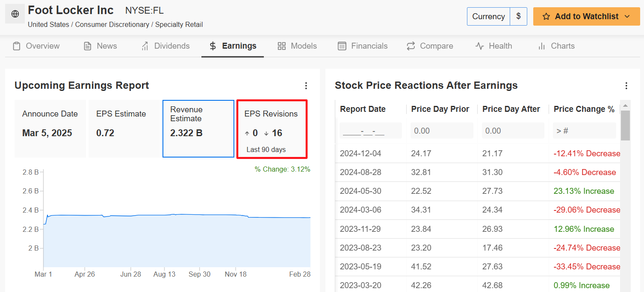The image size is (644, 292).
Task: Open Upcoming Earnings Report options menu
Action: coord(306,86)
